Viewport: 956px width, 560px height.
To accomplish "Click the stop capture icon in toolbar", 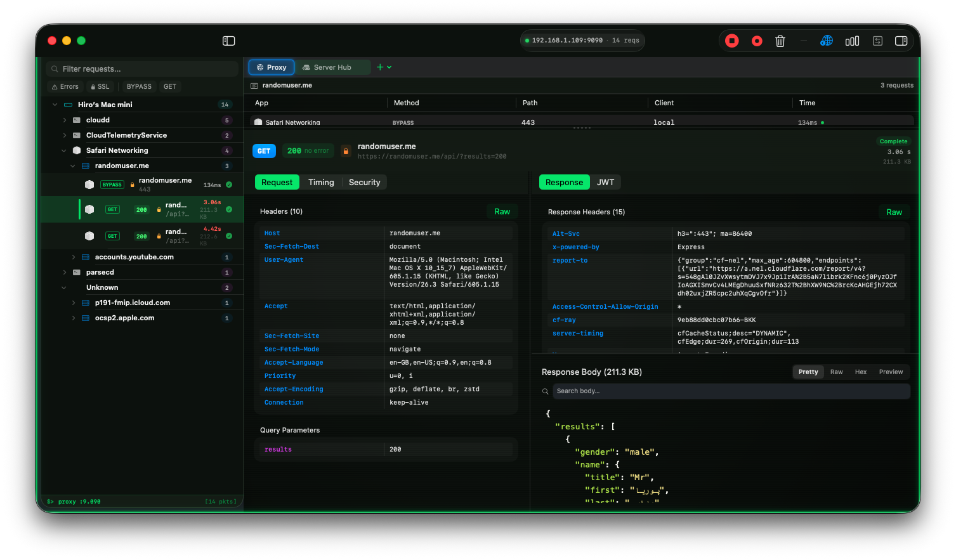I will pyautogui.click(x=731, y=40).
